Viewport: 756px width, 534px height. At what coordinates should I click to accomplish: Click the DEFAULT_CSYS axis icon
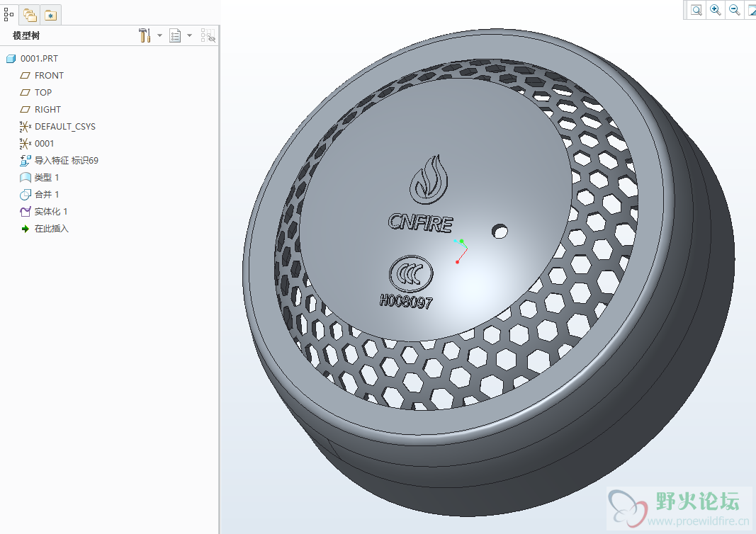point(25,127)
